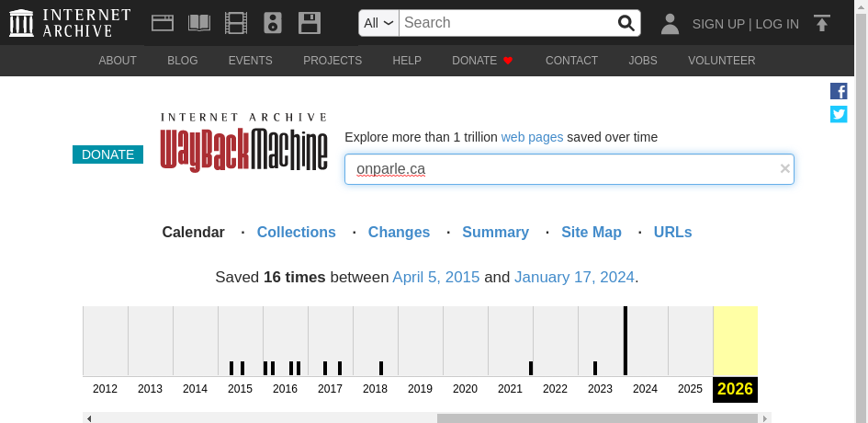Open the Software floppy disk icon

pos(310,23)
